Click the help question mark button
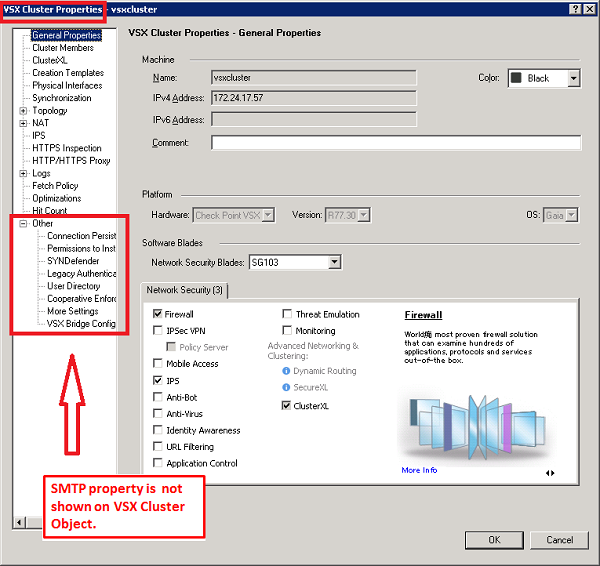This screenshot has height=566, width=600. click(575, 9)
